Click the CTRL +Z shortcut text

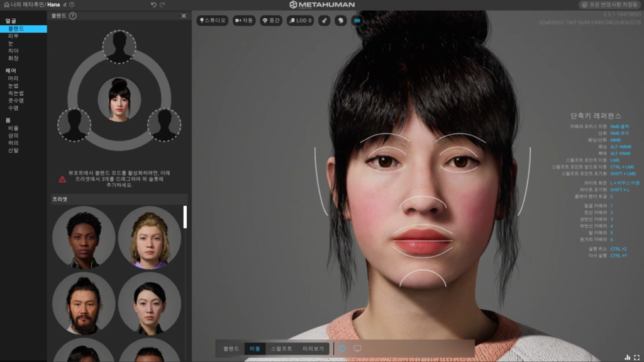point(618,249)
